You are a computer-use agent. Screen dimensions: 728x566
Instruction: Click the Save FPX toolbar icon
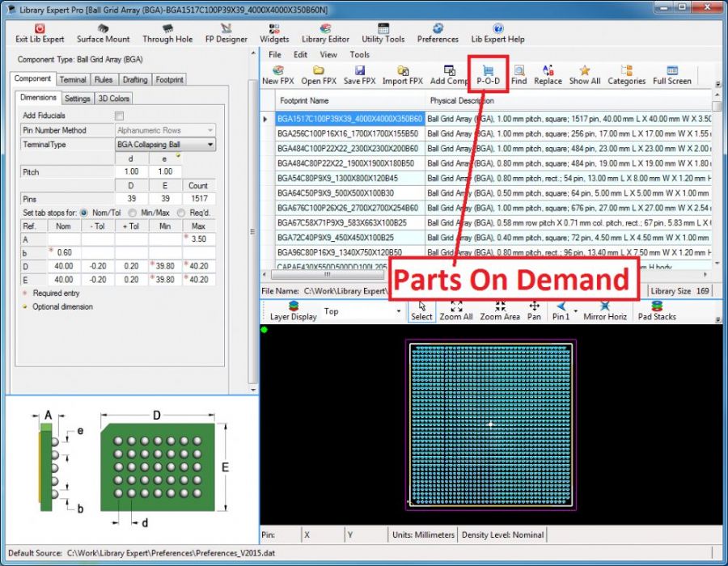pyautogui.click(x=359, y=75)
